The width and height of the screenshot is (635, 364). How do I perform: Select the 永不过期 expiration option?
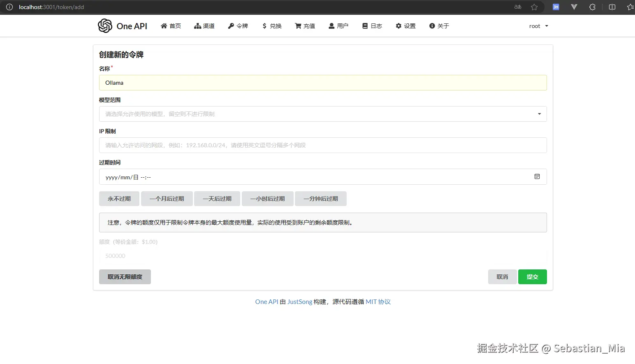(119, 199)
